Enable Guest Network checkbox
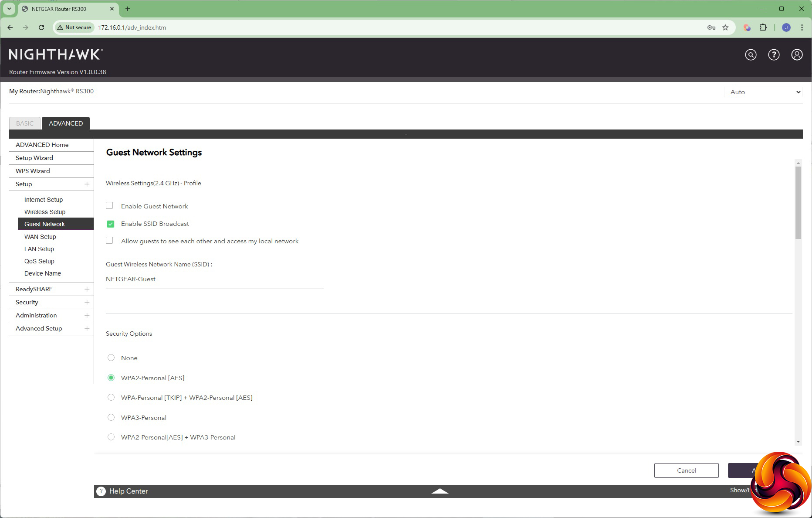This screenshot has width=812, height=518. pyautogui.click(x=109, y=206)
